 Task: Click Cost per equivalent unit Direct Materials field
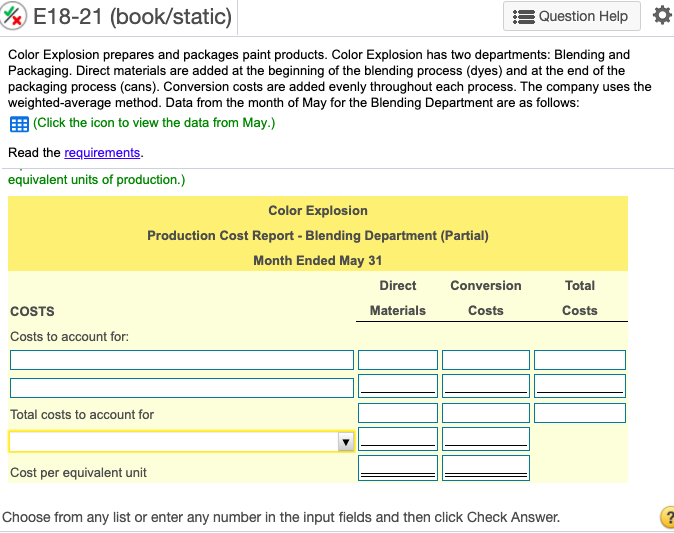(x=398, y=468)
